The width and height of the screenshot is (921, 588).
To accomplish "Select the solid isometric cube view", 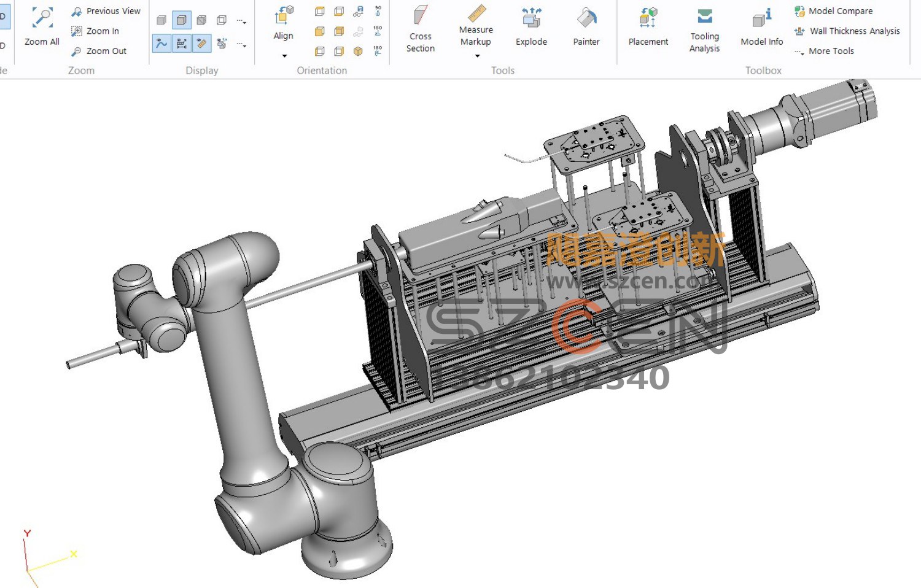I will (x=359, y=51).
